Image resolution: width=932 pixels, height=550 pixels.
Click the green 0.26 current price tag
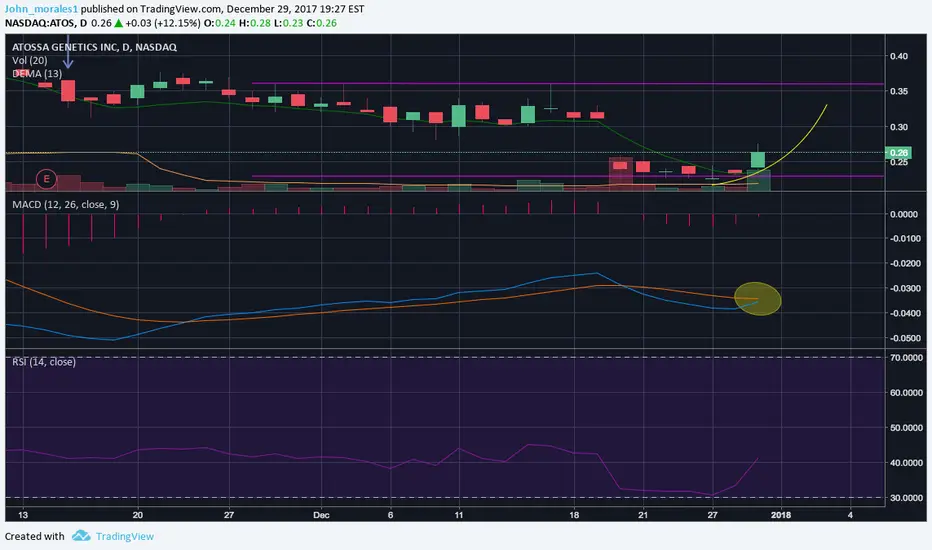[x=898, y=153]
